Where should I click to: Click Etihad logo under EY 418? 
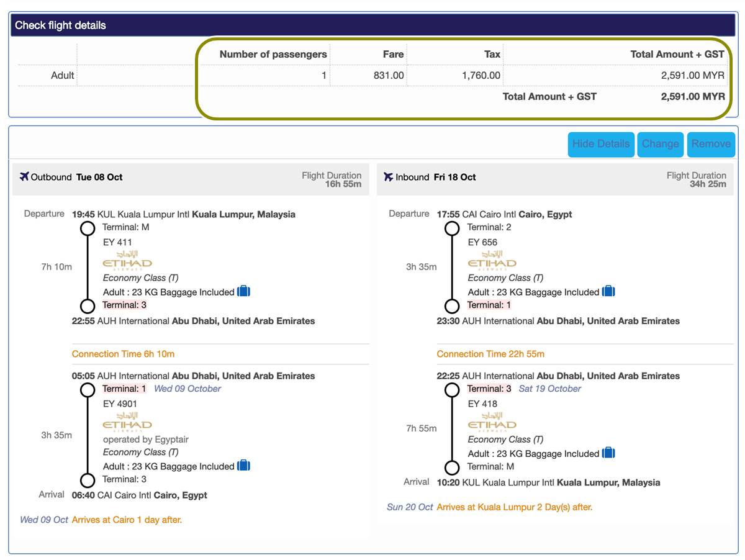click(492, 422)
